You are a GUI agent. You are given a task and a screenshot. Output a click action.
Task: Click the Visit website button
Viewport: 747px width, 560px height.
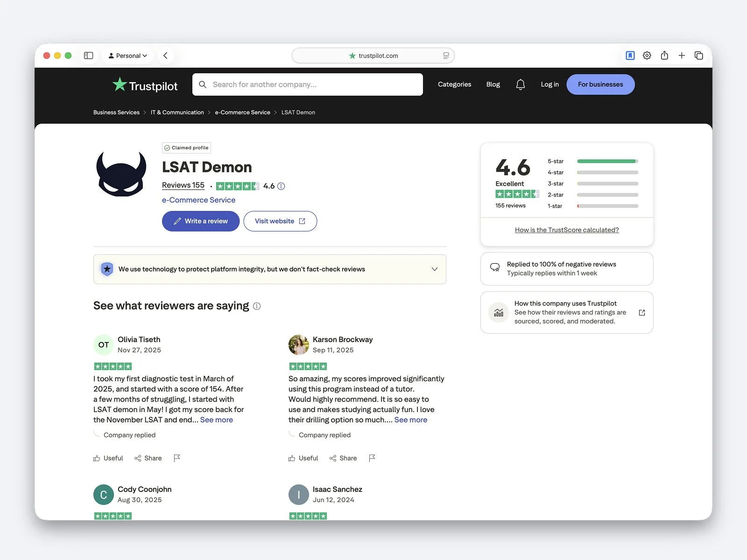280,221
